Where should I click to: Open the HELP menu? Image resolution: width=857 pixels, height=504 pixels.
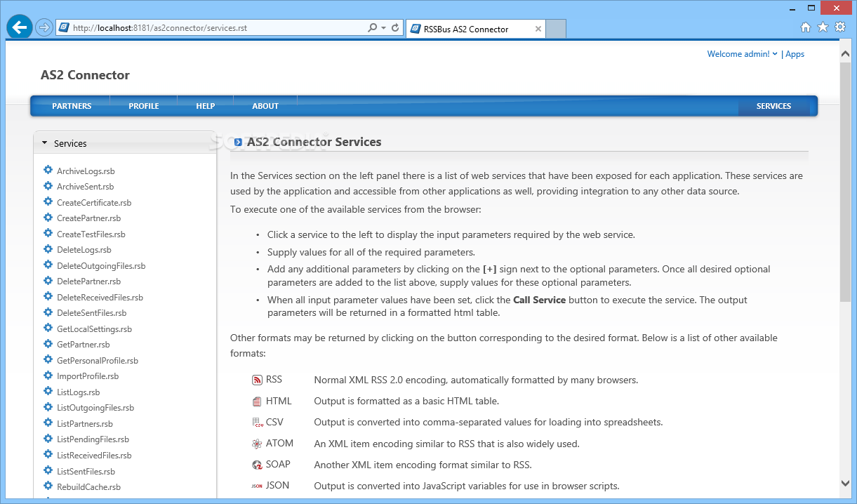click(206, 106)
